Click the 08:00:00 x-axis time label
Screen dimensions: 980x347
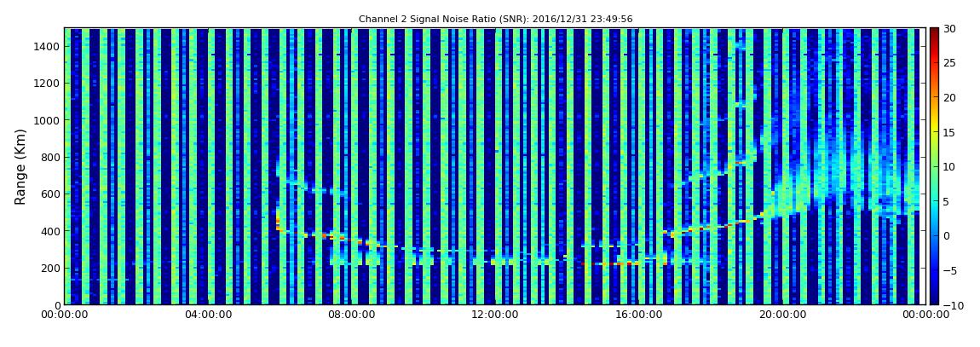click(x=351, y=315)
